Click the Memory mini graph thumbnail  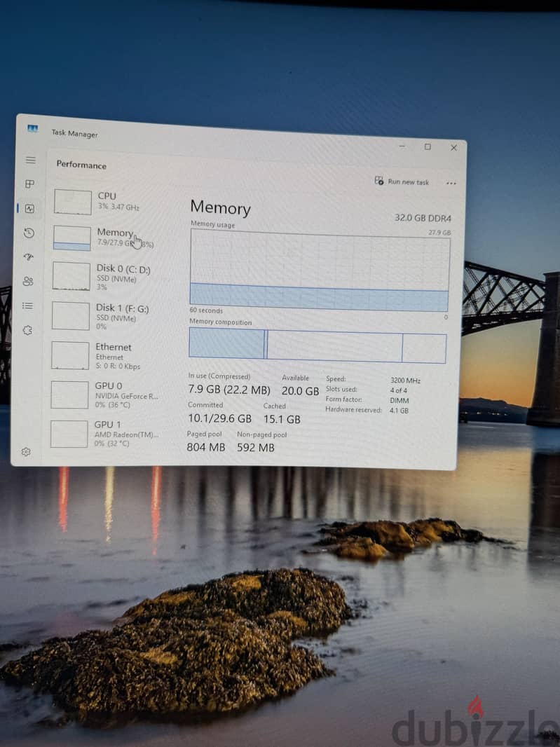[72, 238]
